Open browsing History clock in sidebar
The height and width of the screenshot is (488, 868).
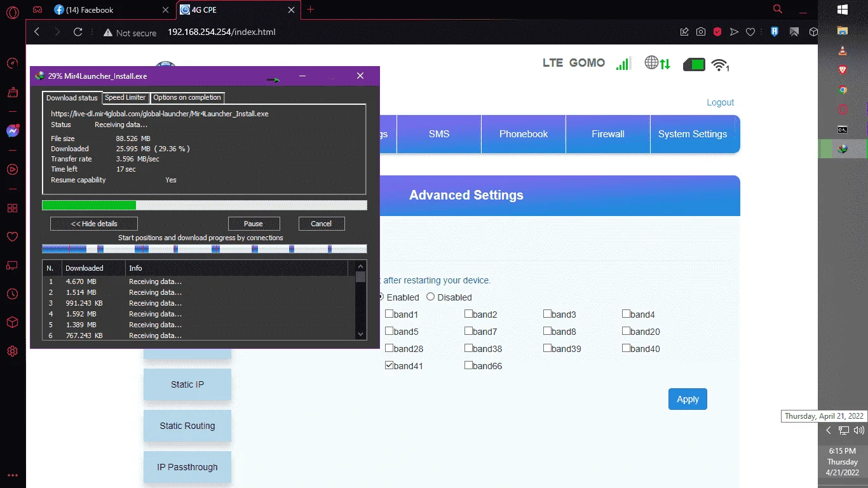tap(12, 294)
